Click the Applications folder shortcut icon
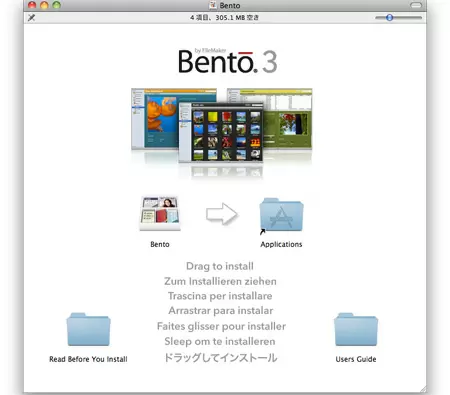 pos(281,215)
